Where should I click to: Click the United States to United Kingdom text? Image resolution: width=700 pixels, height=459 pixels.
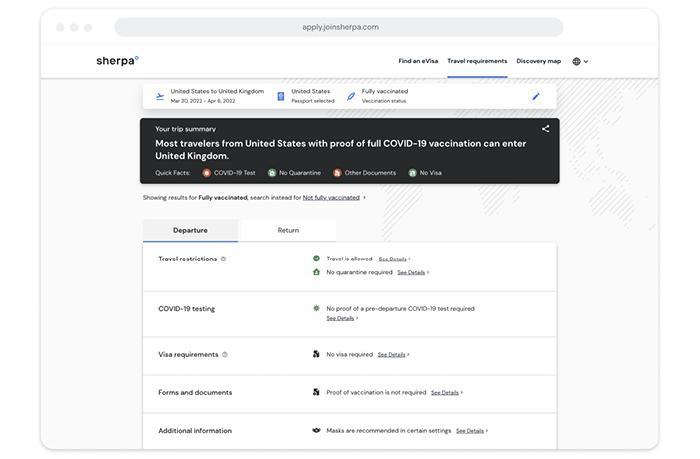(x=217, y=91)
